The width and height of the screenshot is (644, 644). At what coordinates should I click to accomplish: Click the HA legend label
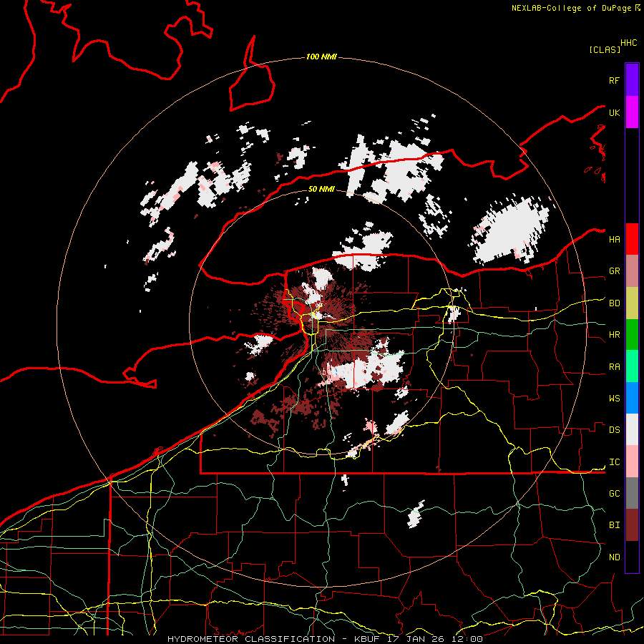coord(614,240)
